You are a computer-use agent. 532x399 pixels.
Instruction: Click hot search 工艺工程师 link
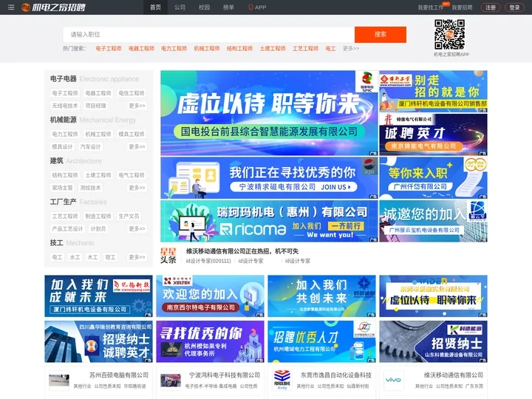(x=306, y=49)
